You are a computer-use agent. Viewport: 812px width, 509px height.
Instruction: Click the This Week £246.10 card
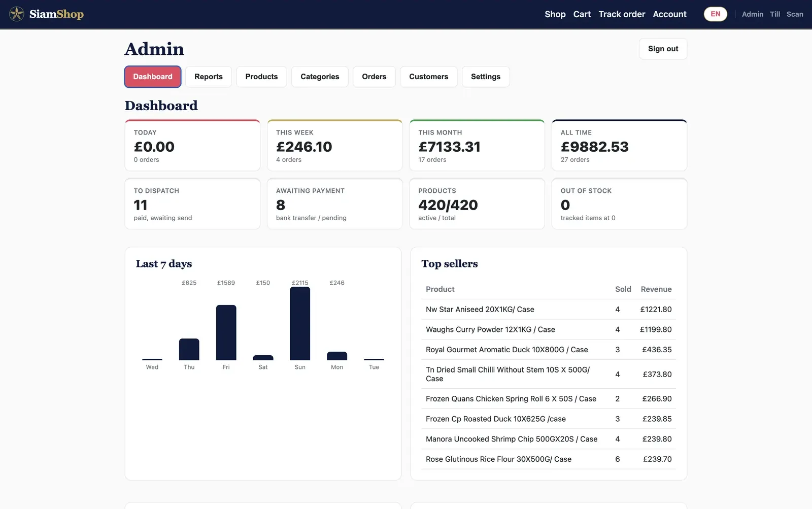tap(335, 145)
